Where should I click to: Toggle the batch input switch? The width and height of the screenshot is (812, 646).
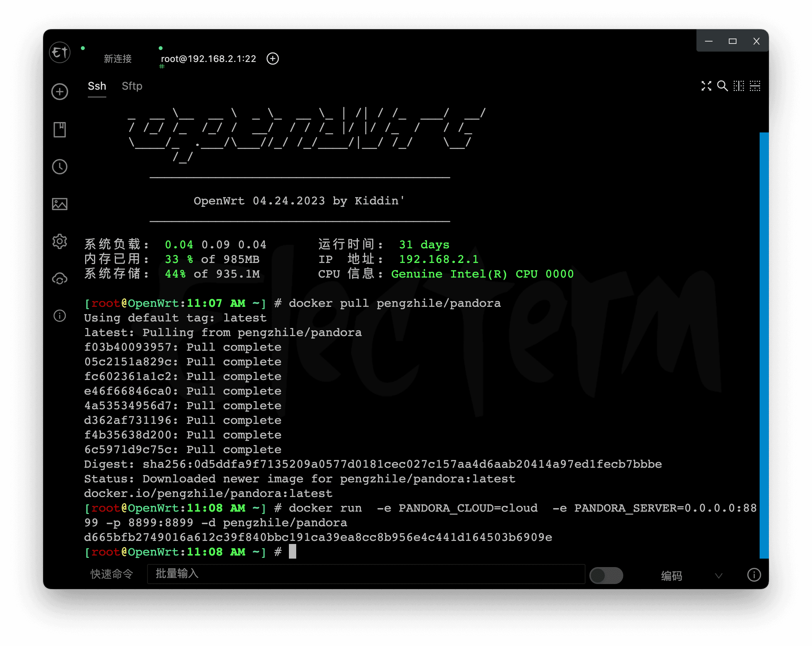pos(606,576)
